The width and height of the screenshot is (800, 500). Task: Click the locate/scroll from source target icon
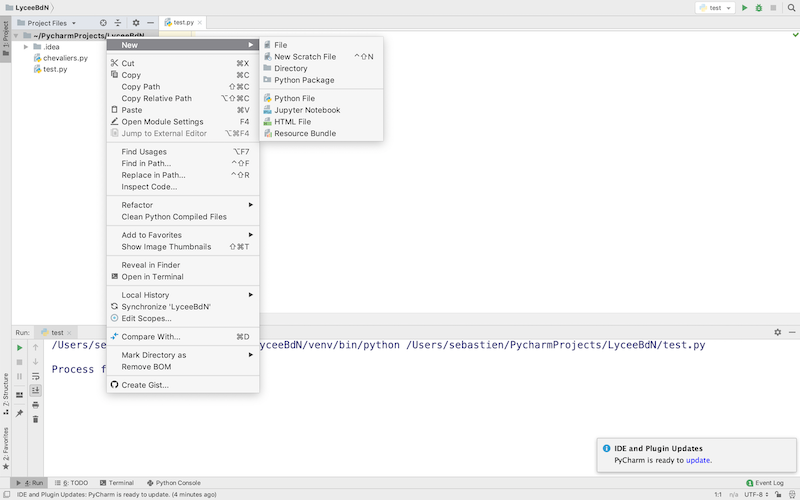tap(103, 22)
